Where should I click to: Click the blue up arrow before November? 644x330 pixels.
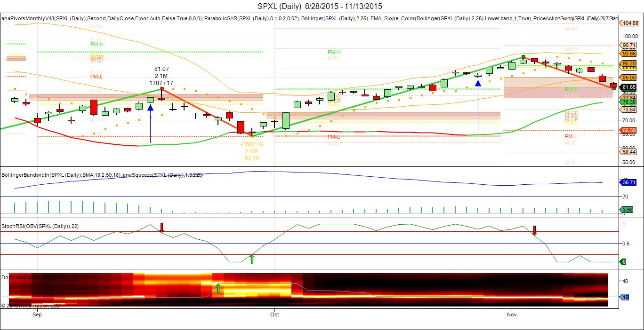pyautogui.click(x=478, y=83)
